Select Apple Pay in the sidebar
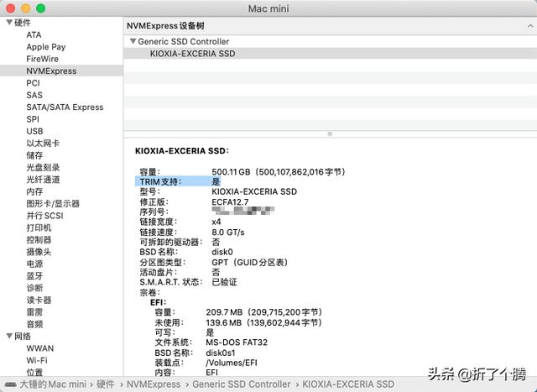 [x=46, y=47]
